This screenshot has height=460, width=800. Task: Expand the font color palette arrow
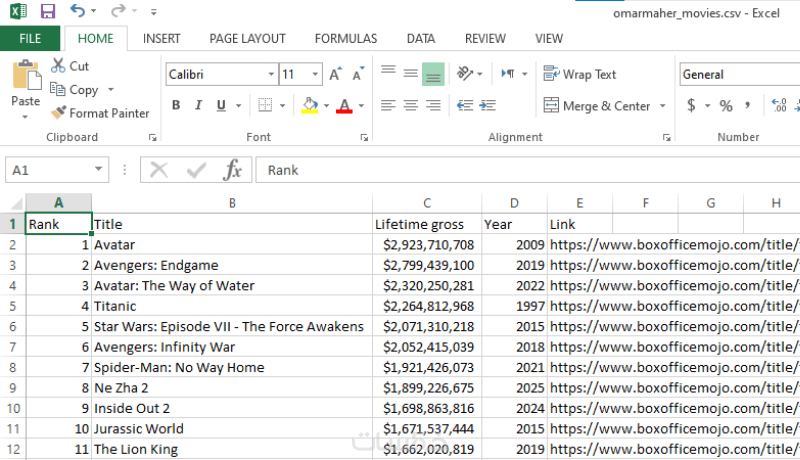click(361, 106)
